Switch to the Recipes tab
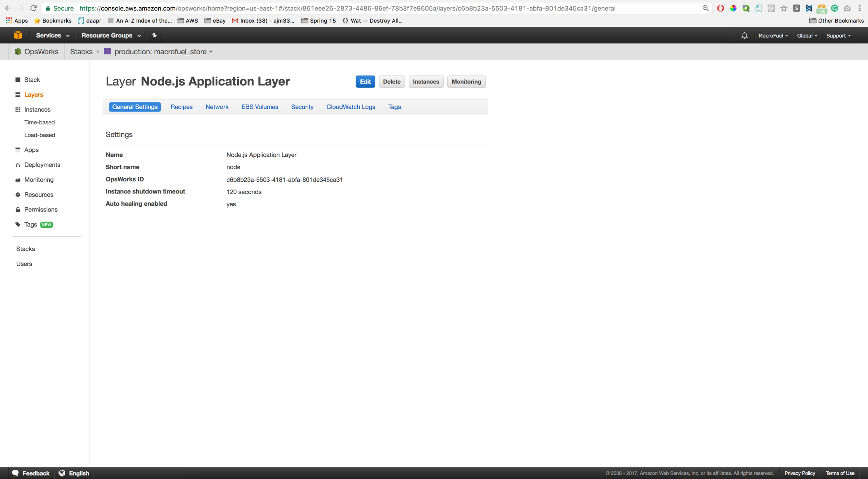The width and height of the screenshot is (868, 479). [181, 107]
